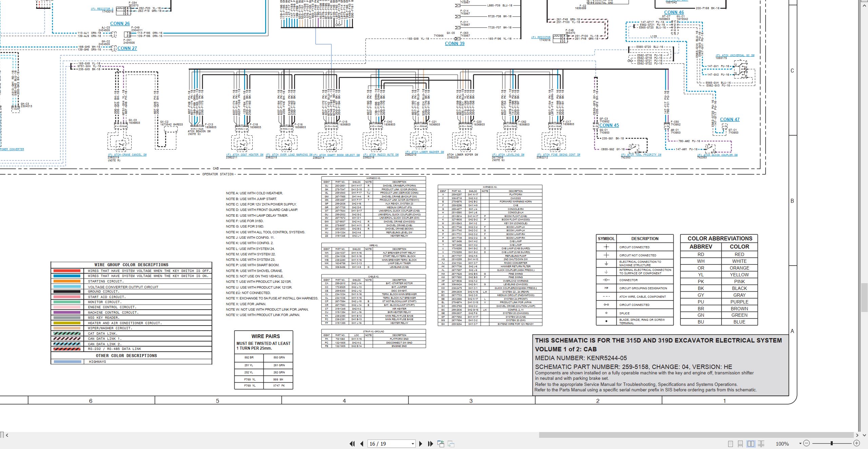The width and height of the screenshot is (868, 449).
Task: Follow the CONN 27 link
Action: click(x=127, y=48)
